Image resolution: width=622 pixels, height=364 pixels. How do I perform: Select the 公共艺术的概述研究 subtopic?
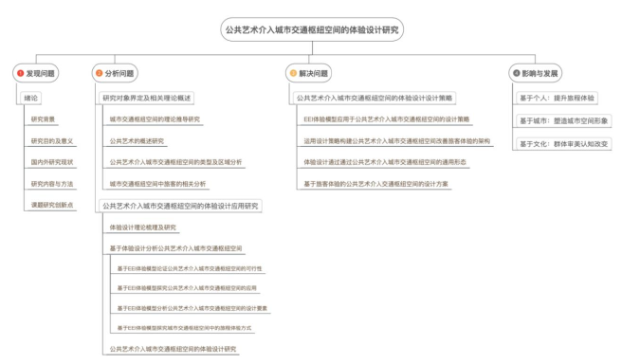137,141
